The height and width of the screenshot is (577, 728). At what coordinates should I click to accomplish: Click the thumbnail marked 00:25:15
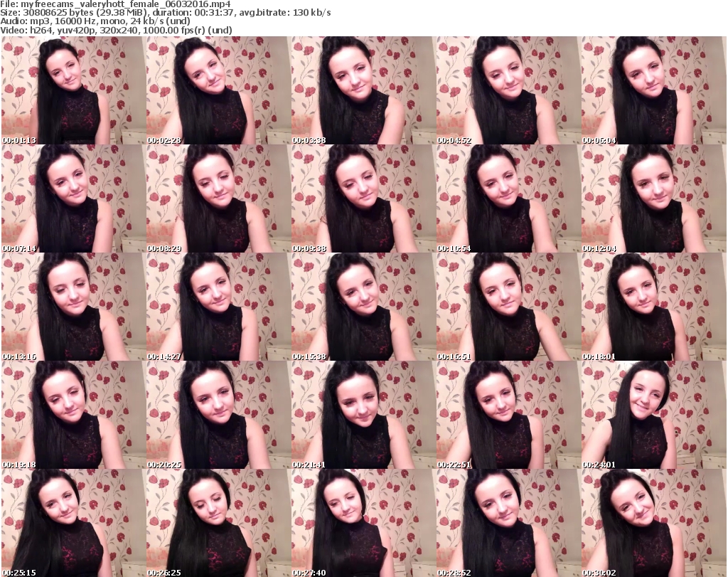click(73, 523)
